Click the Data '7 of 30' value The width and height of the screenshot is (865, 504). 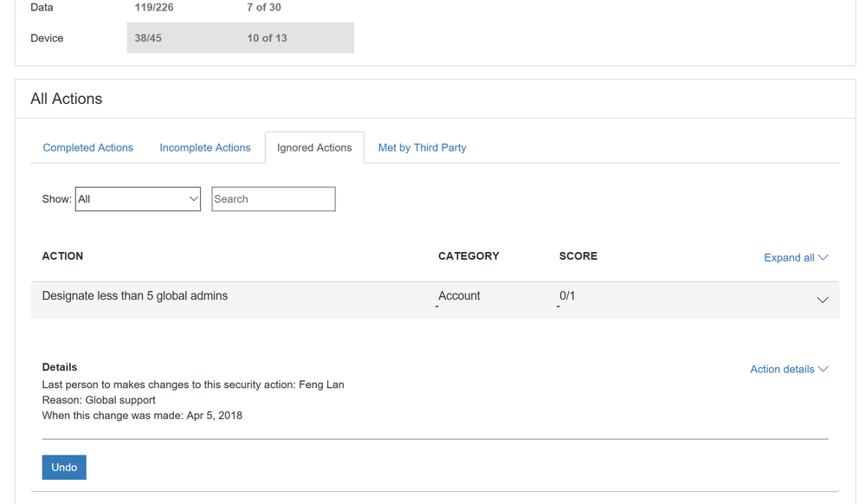tap(264, 7)
